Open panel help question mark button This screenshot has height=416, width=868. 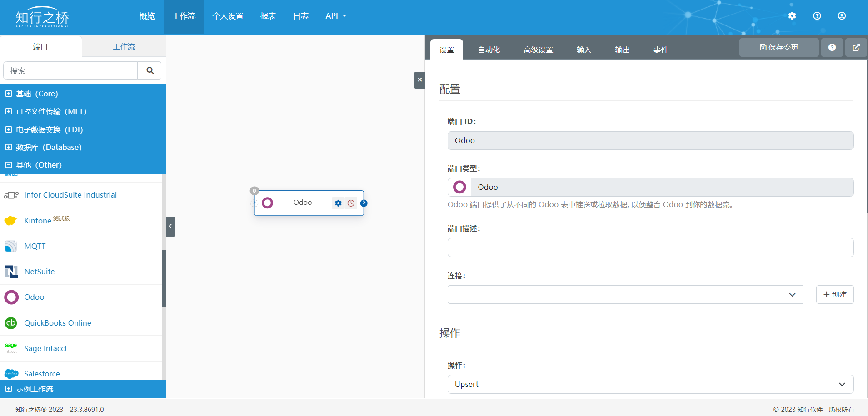pyautogui.click(x=832, y=47)
